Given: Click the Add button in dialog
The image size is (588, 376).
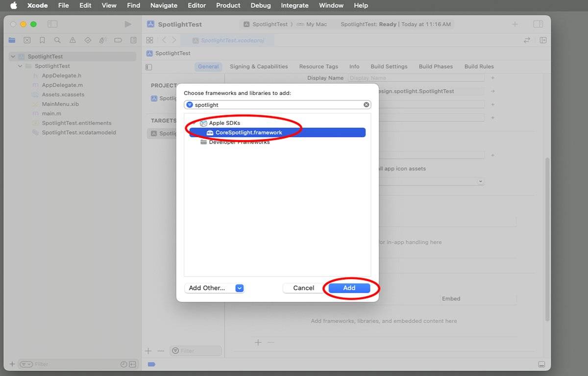Looking at the screenshot, I should [349, 288].
